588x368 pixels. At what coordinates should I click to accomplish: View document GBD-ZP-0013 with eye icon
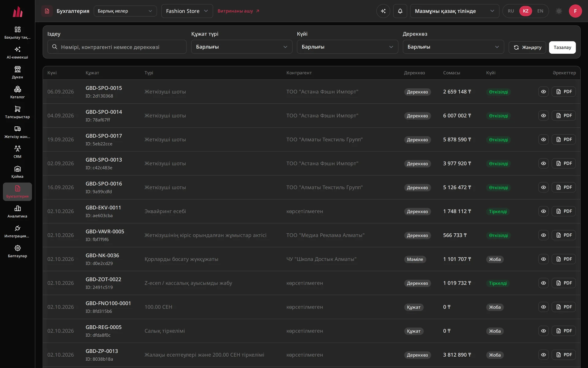543,355
